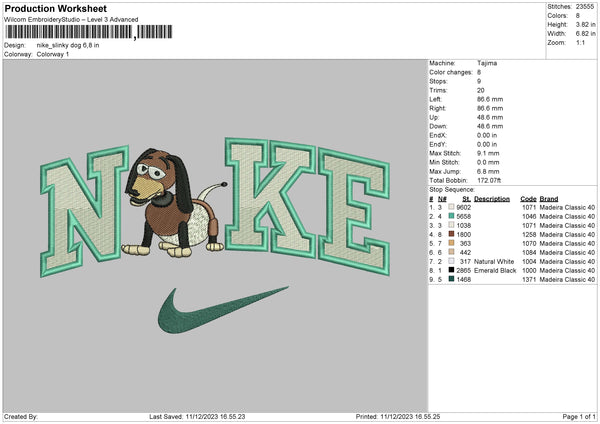The image size is (600, 424).
Task: Click the color swatch for thread 9602
Action: point(451,207)
